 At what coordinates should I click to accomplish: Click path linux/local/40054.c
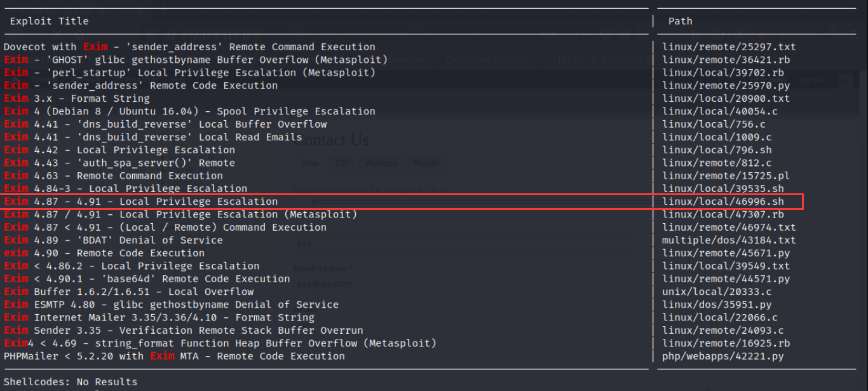pos(720,111)
